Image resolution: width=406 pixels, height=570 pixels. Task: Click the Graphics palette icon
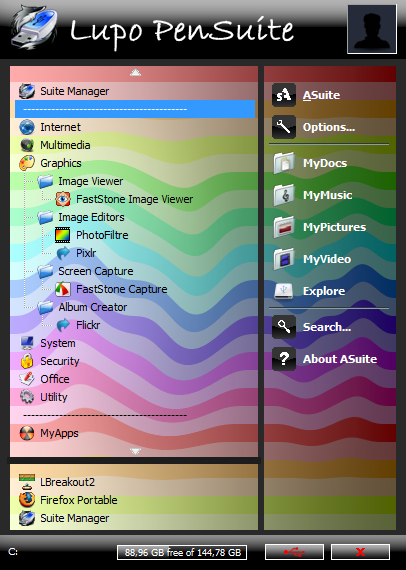point(27,163)
